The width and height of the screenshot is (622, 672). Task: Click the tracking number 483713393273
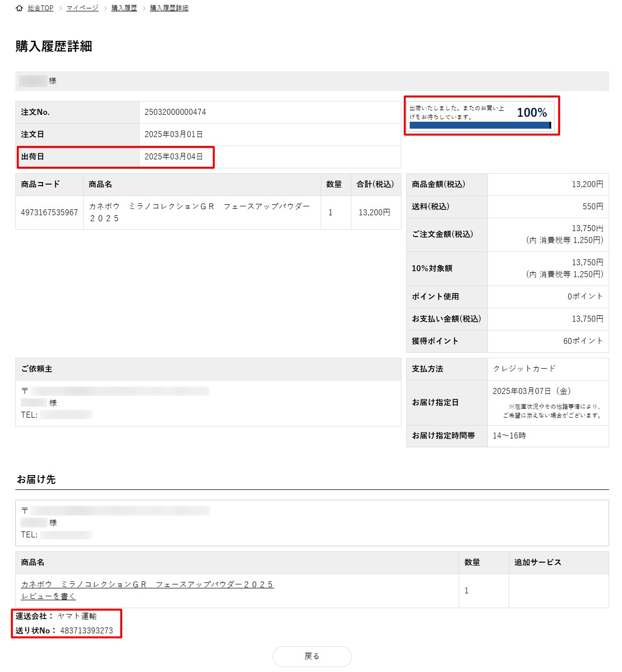point(87,630)
